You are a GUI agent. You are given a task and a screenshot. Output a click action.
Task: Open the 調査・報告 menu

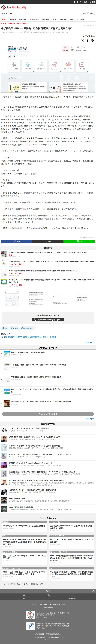(46, 19)
